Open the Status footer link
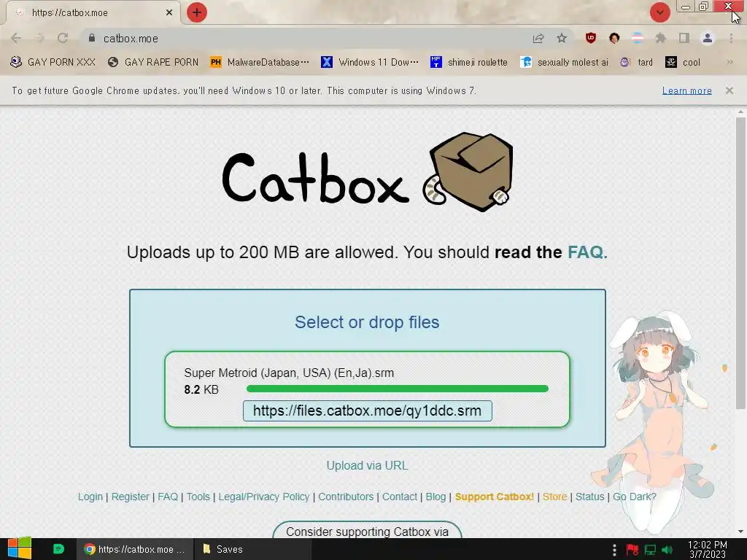This screenshot has height=560, width=747. [x=589, y=497]
